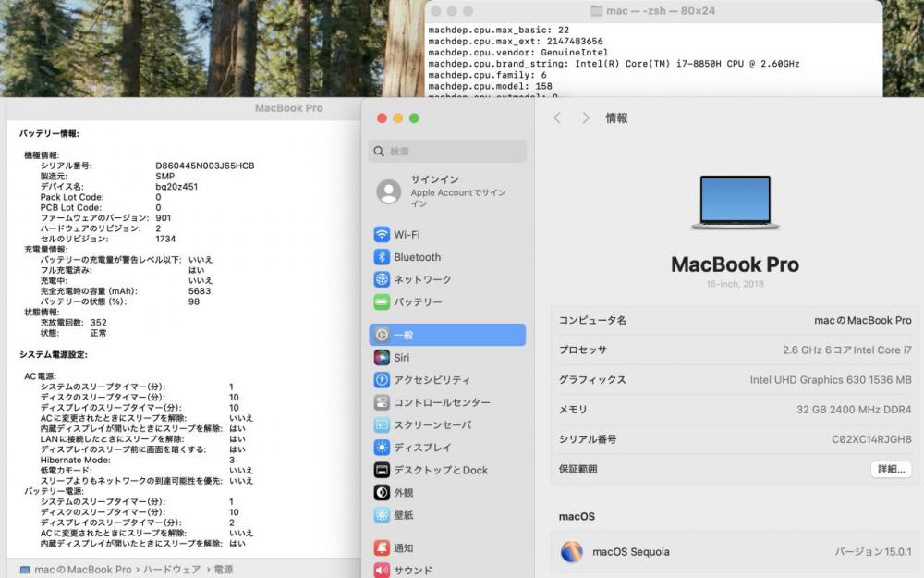Select the アクセシビリティ sidebar label
Viewport: 924px width, 578px height.
click(x=432, y=380)
